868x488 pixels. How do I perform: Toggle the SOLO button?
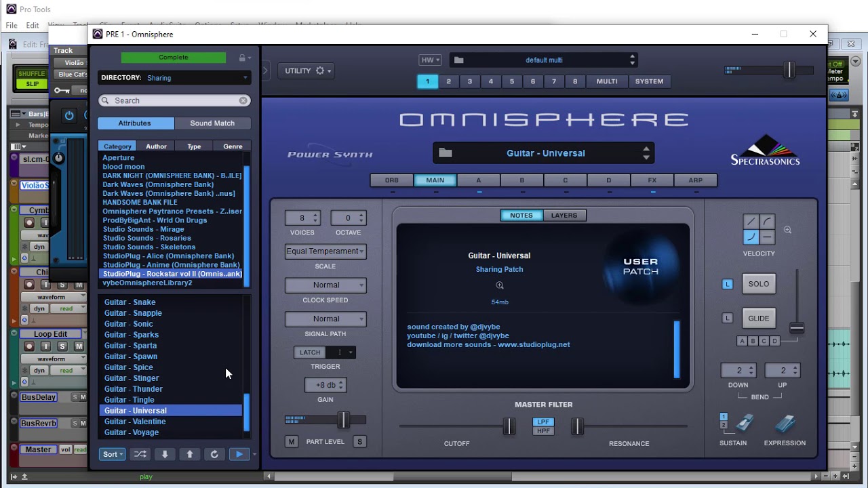759,284
